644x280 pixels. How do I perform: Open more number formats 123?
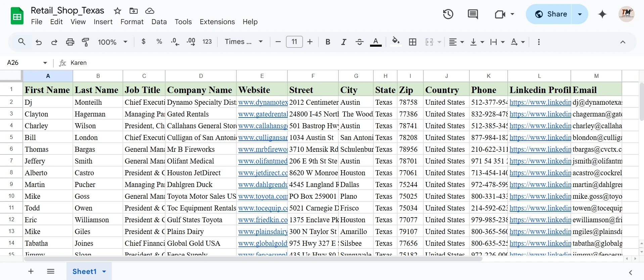click(x=207, y=42)
